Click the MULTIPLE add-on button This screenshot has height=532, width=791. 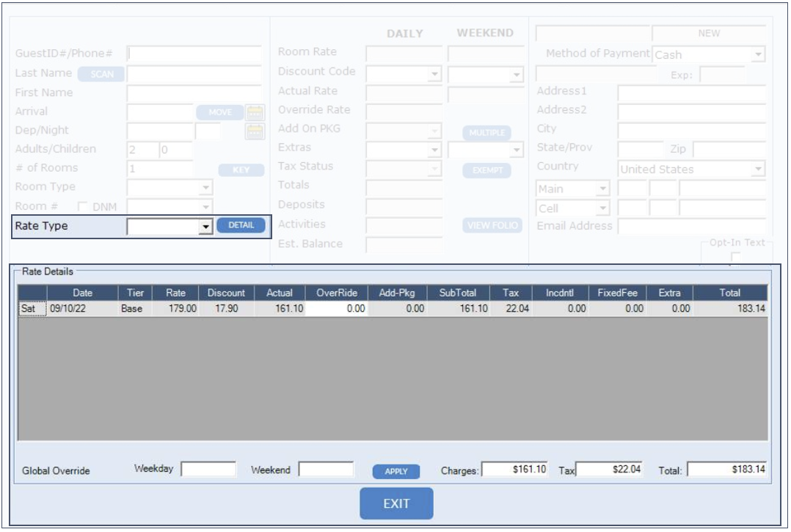click(x=486, y=133)
